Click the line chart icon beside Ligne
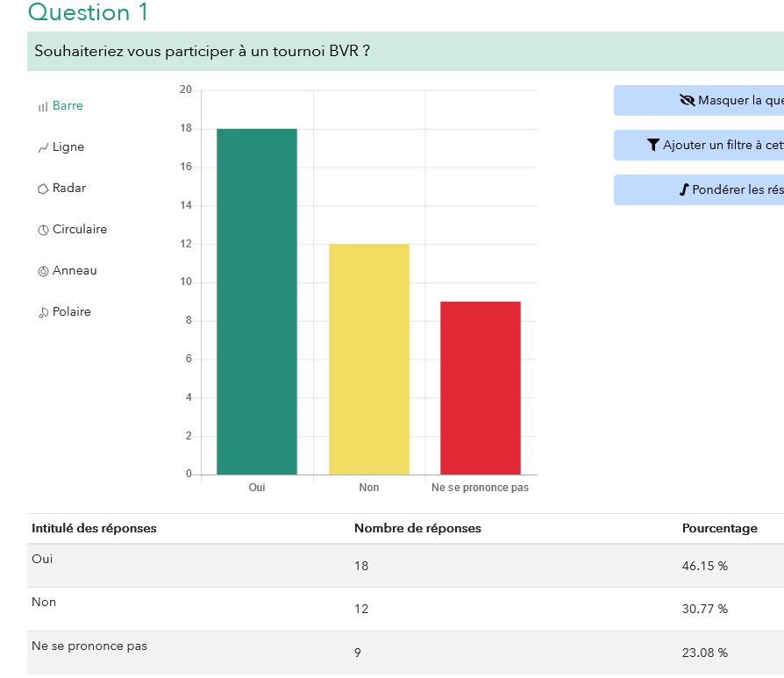The width and height of the screenshot is (784, 678). coord(43,147)
